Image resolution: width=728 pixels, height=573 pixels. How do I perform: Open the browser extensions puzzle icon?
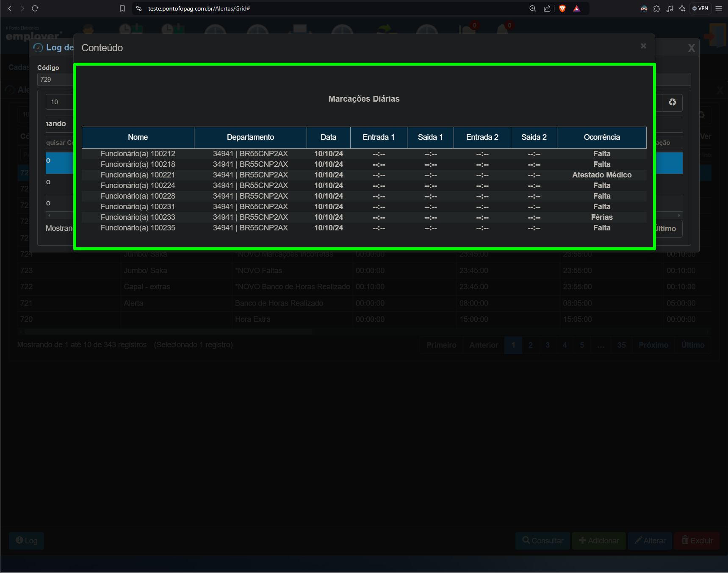(x=657, y=8)
